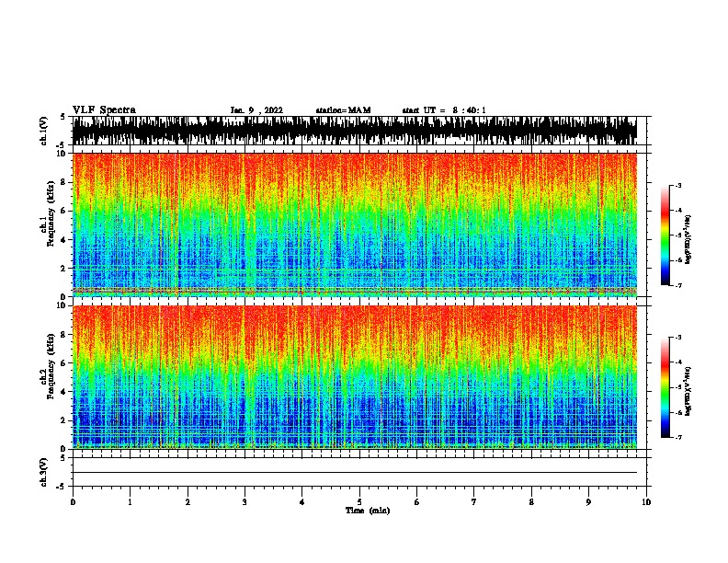The height and width of the screenshot is (563, 728).
Task: Click the flat ch.3 voltage trace line
Action: coord(355,473)
